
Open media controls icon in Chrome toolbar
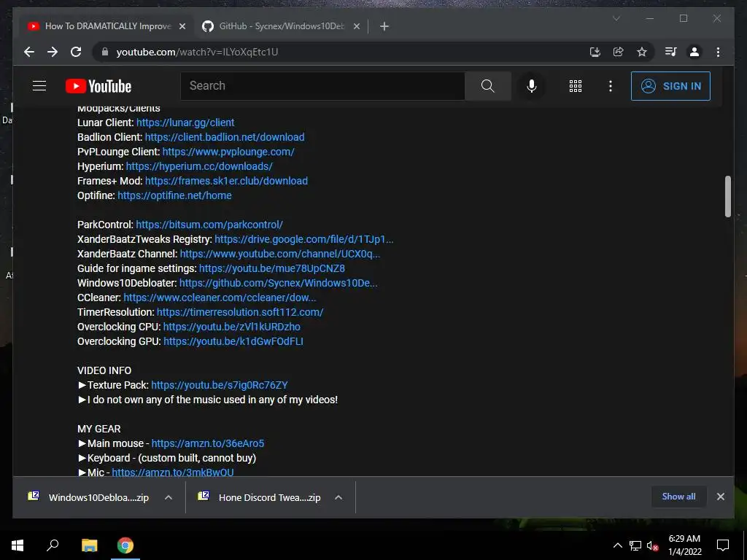(671, 52)
